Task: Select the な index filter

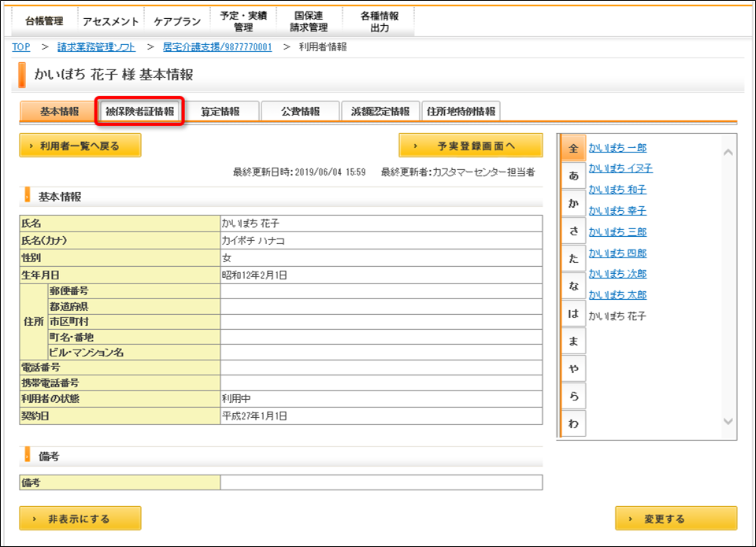Action: coord(573,286)
